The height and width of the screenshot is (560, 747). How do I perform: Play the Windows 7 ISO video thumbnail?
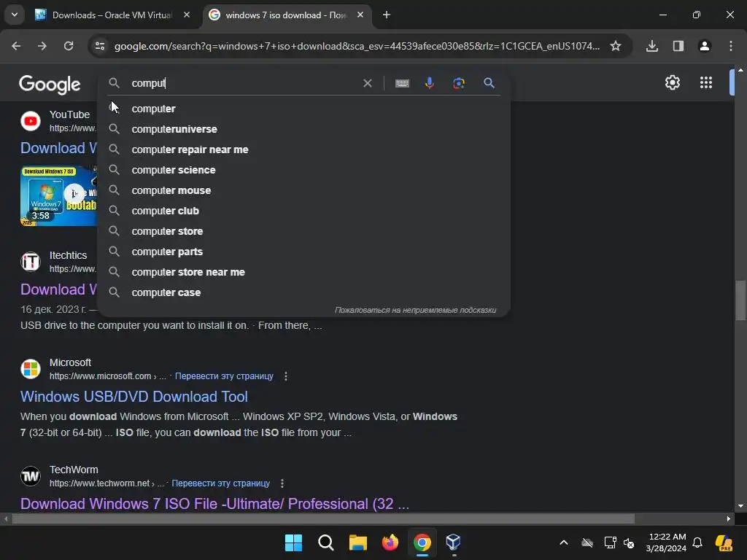click(x=58, y=195)
